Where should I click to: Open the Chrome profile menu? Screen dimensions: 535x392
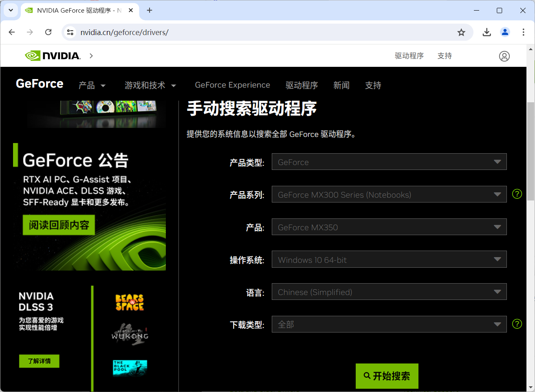tap(505, 32)
